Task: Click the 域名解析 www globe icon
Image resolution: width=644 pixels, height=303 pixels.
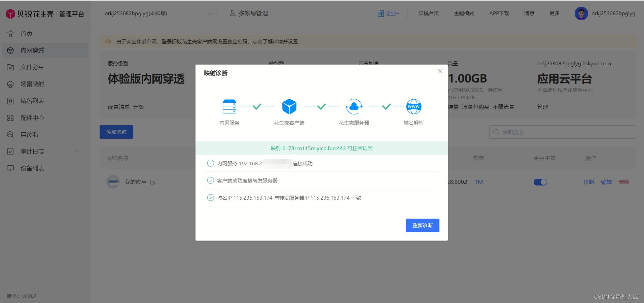Action: tap(414, 107)
